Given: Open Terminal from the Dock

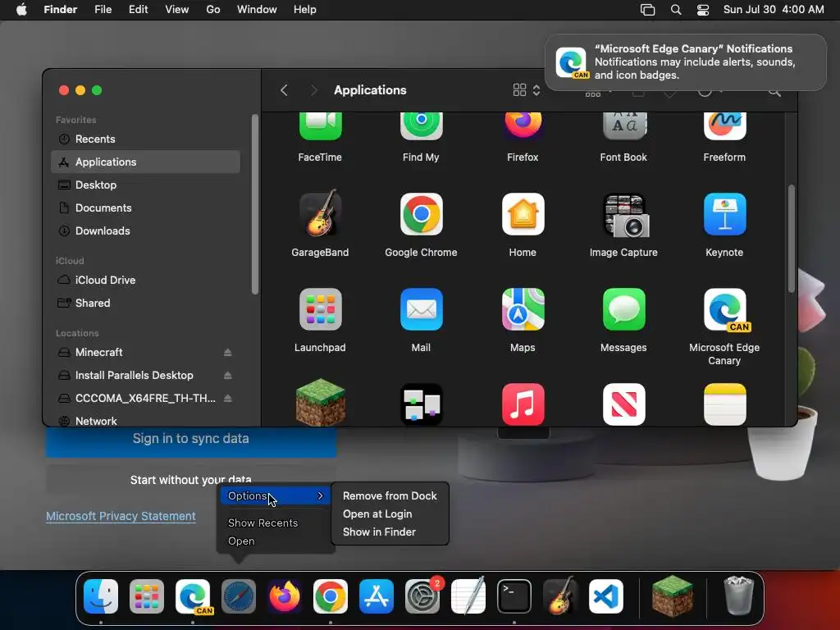Looking at the screenshot, I should [514, 596].
